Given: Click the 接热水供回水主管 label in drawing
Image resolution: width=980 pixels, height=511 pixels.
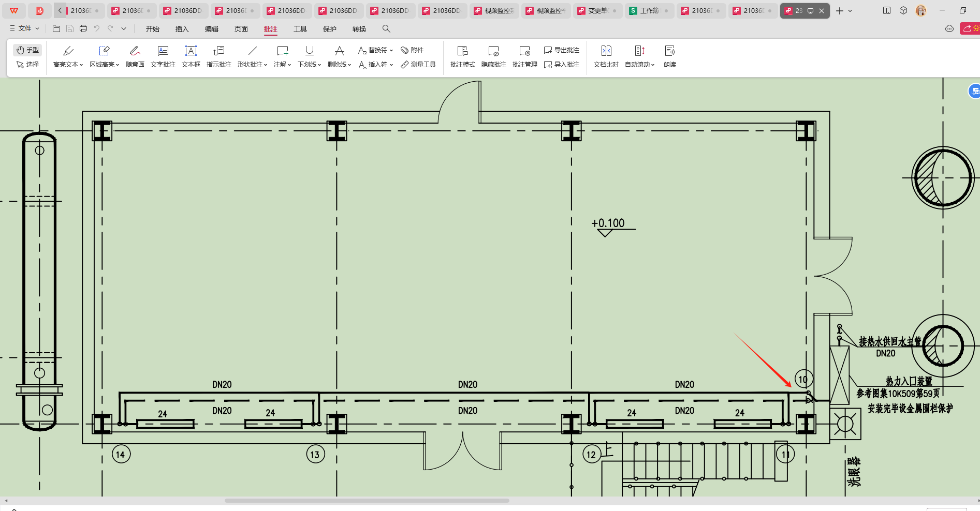Looking at the screenshot, I should [890, 341].
